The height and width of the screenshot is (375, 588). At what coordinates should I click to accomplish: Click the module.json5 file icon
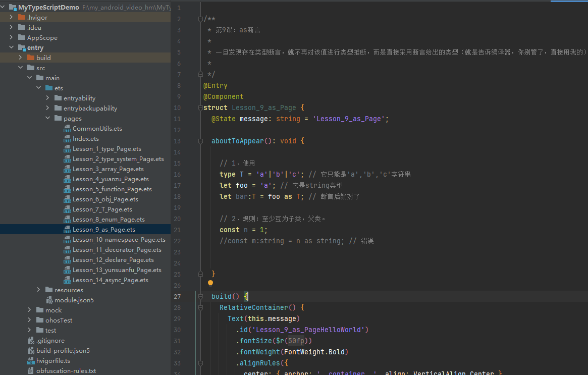49,300
